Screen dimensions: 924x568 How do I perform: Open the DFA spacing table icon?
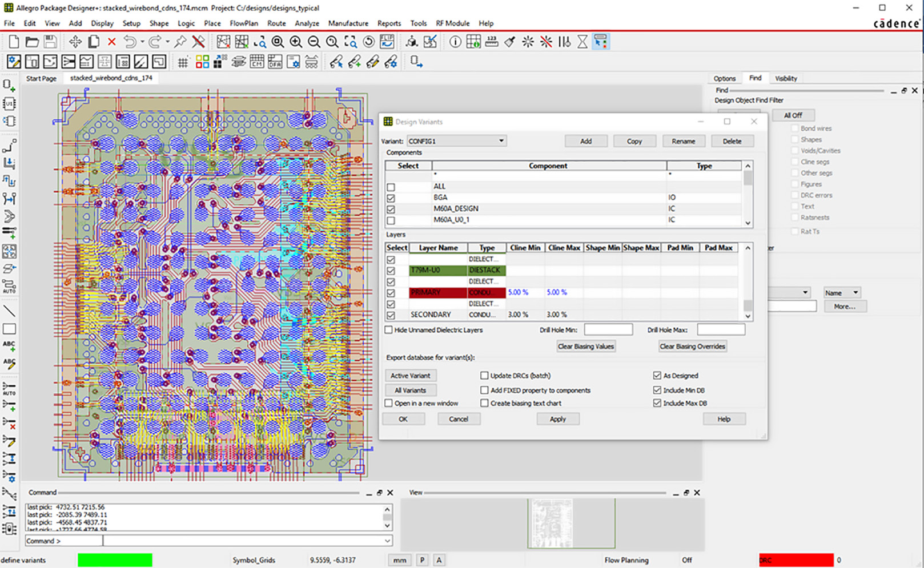pyautogui.click(x=275, y=62)
